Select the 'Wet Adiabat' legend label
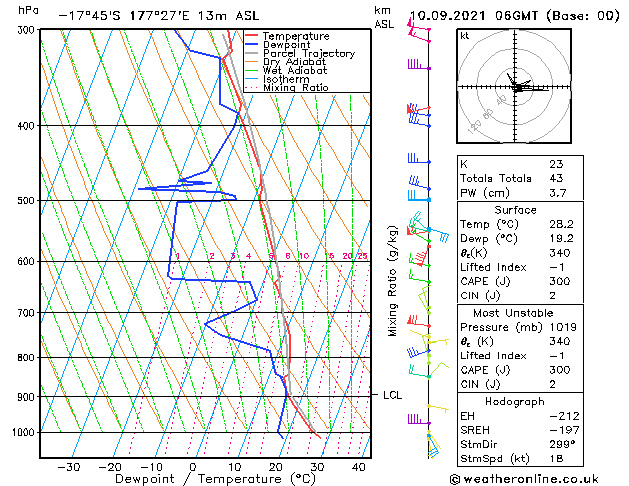The width and height of the screenshot is (629, 486). coord(295,70)
